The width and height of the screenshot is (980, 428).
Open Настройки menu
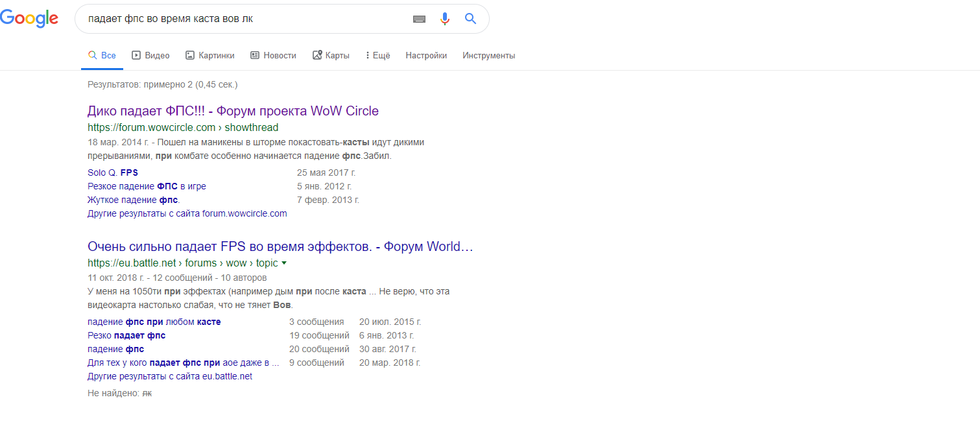click(426, 56)
